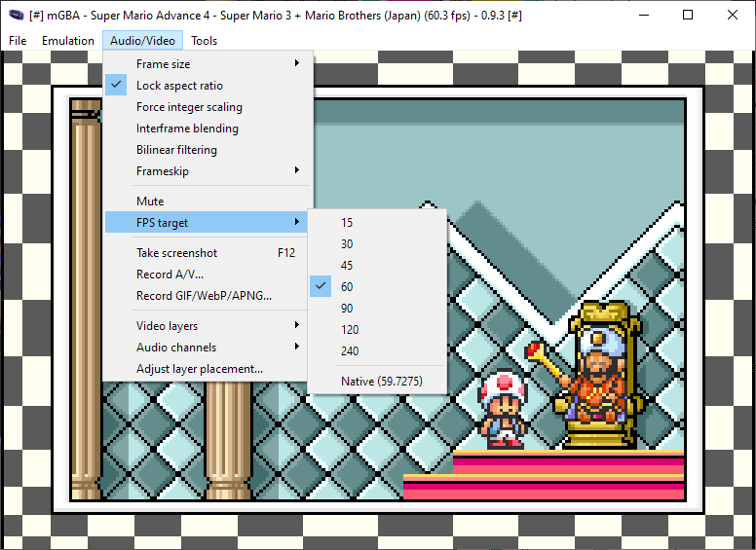
Task: Toggle the Mute option
Action: pyautogui.click(x=207, y=201)
